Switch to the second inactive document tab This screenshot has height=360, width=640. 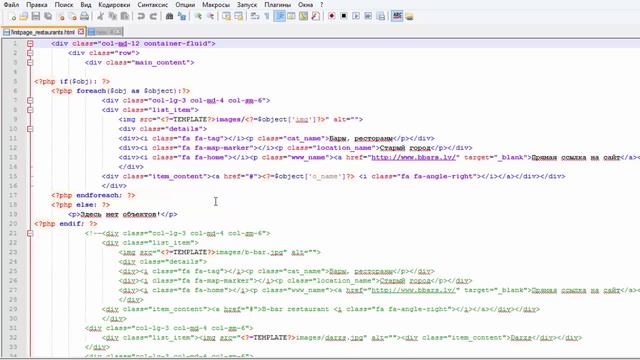click(104, 32)
